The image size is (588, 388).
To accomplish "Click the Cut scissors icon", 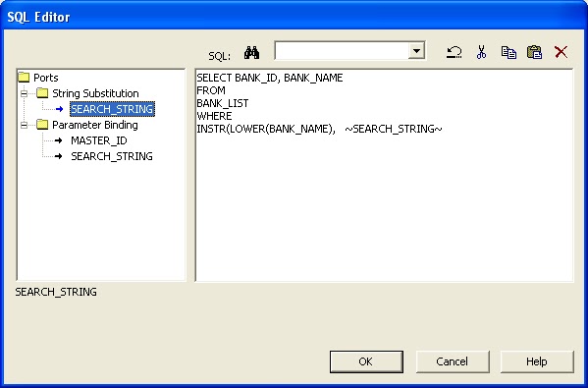I will [482, 52].
